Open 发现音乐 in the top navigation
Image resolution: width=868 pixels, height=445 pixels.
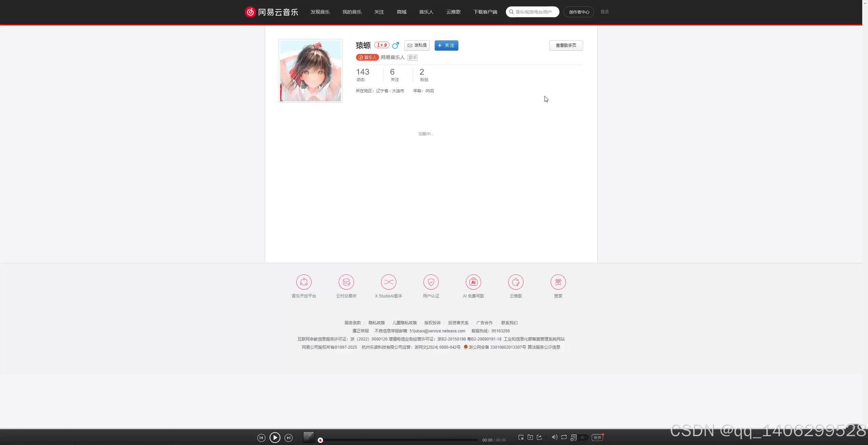[320, 12]
